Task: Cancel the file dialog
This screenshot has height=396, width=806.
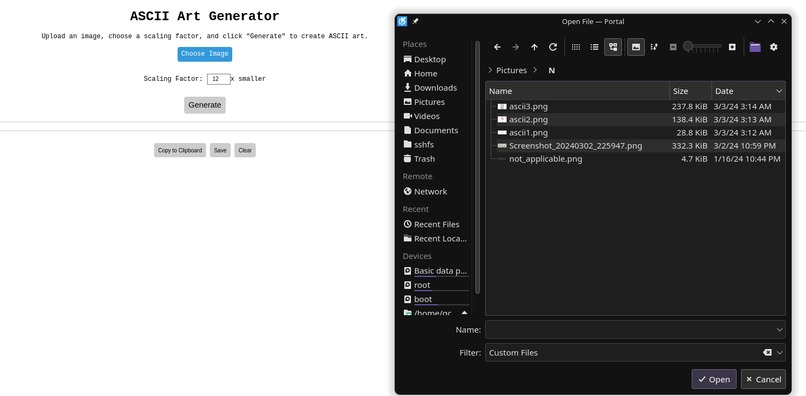Action: point(763,379)
